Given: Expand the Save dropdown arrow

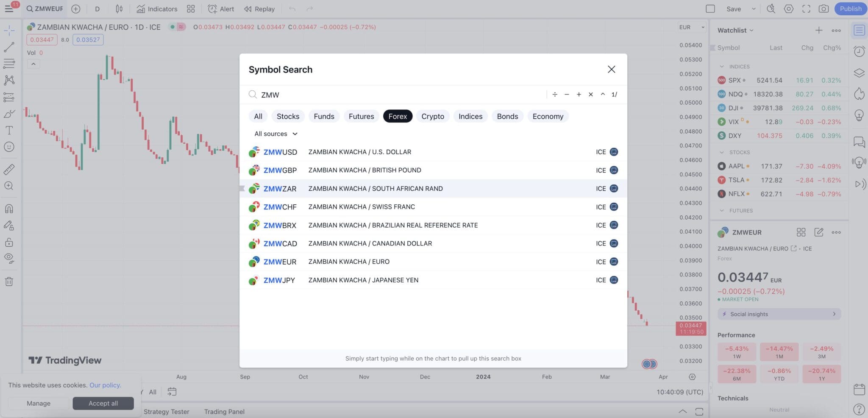Looking at the screenshot, I should point(754,9).
